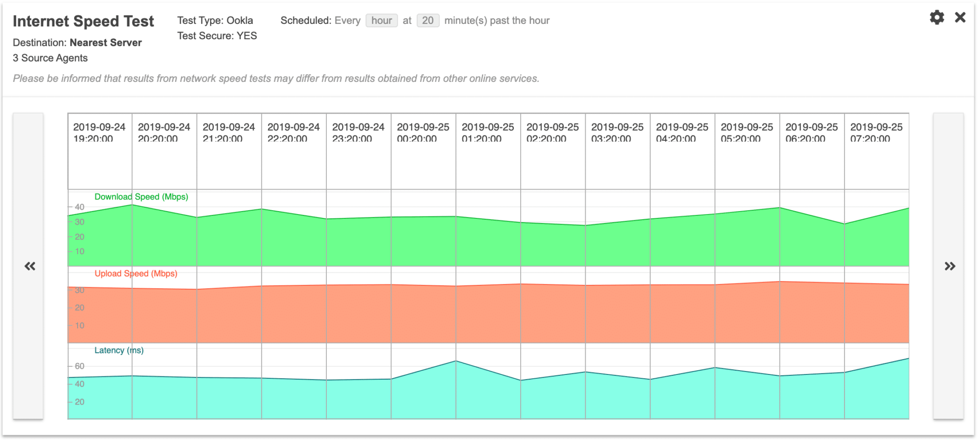
Task: Select the 2019-09-25 04:20:00 time column
Action: (x=682, y=133)
